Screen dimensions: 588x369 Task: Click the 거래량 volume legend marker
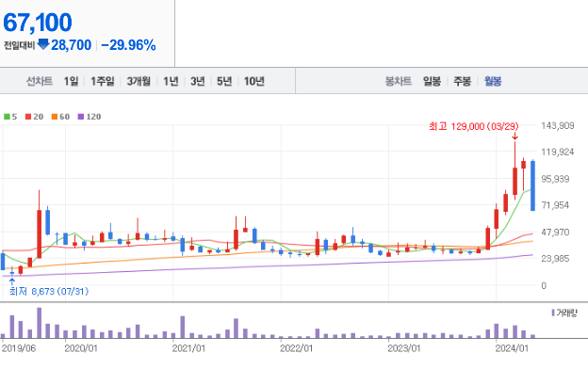click(x=553, y=313)
